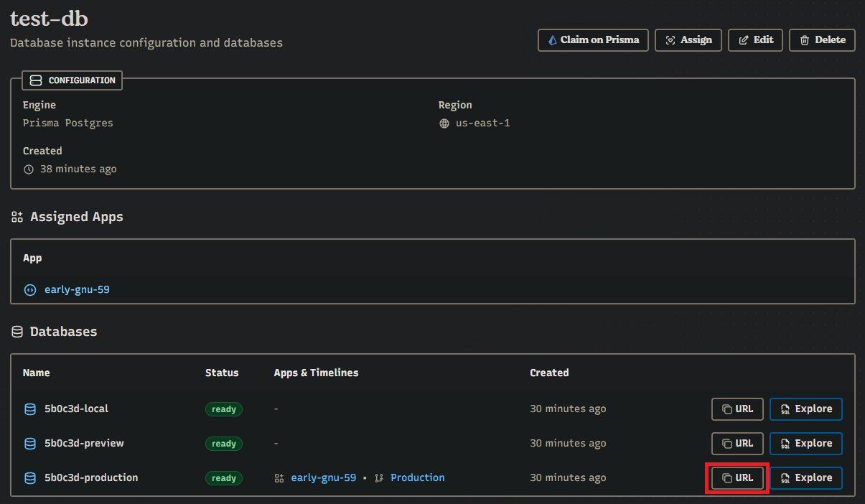Explore the 5b0c3d-production database
The width and height of the screenshot is (865, 504).
[x=805, y=478]
